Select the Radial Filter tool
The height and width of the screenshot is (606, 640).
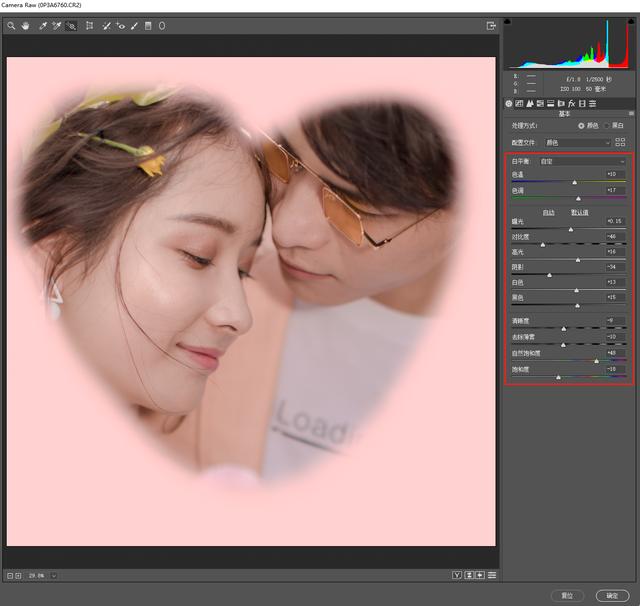click(162, 26)
